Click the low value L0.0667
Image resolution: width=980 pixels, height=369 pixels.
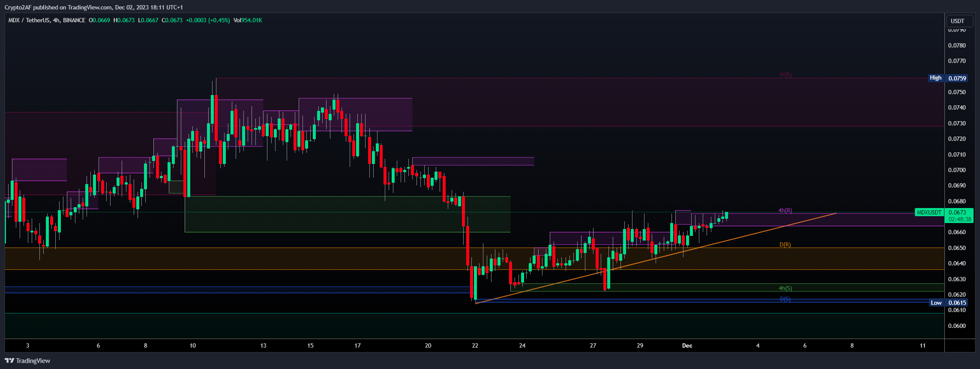pyautogui.click(x=148, y=20)
